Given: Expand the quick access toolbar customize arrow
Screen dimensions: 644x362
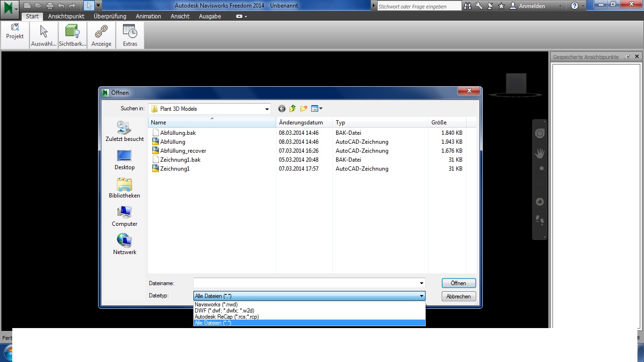Looking at the screenshot, I should 98,6.
